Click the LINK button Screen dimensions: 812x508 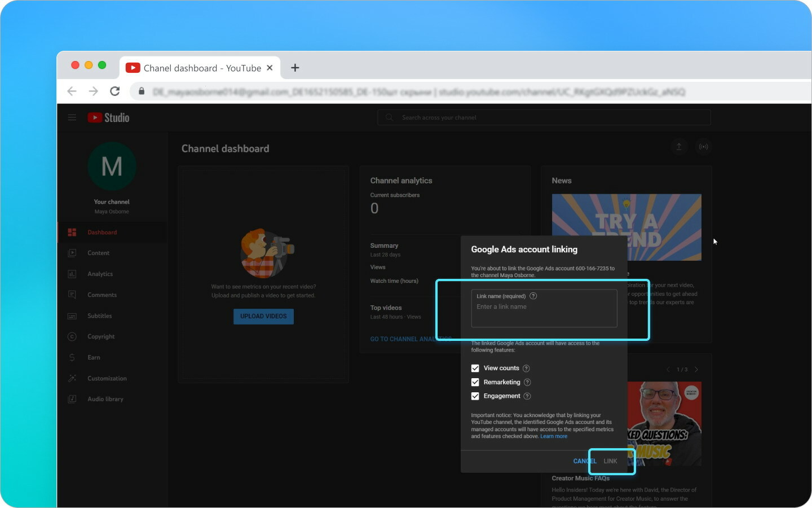click(x=610, y=461)
